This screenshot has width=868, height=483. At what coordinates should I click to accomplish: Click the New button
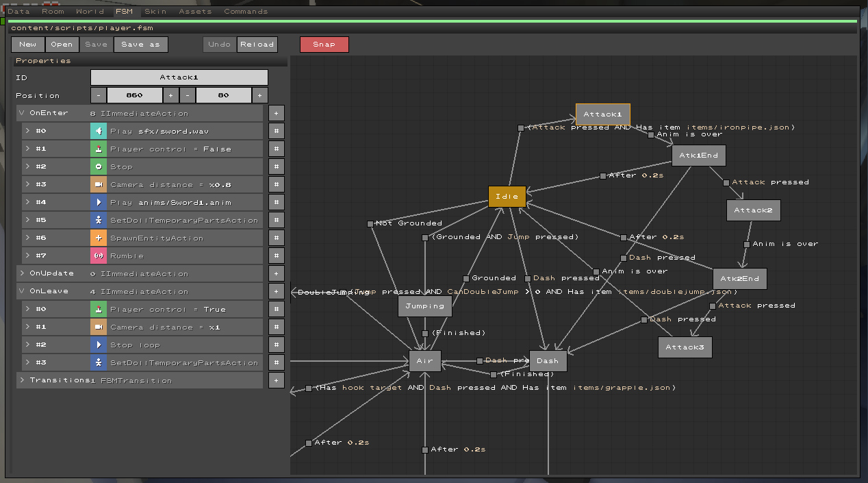28,45
